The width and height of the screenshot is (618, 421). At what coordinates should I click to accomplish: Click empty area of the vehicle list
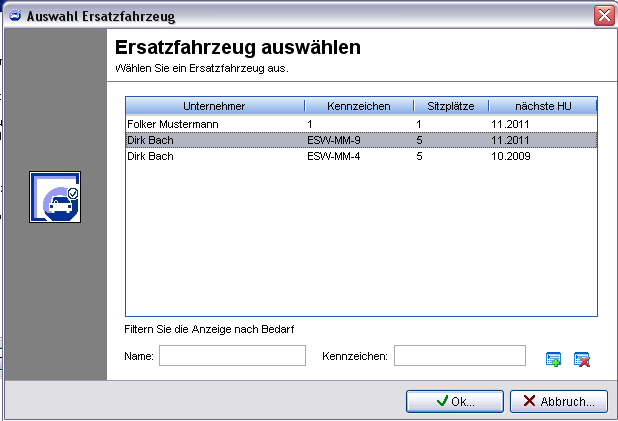[x=360, y=240]
